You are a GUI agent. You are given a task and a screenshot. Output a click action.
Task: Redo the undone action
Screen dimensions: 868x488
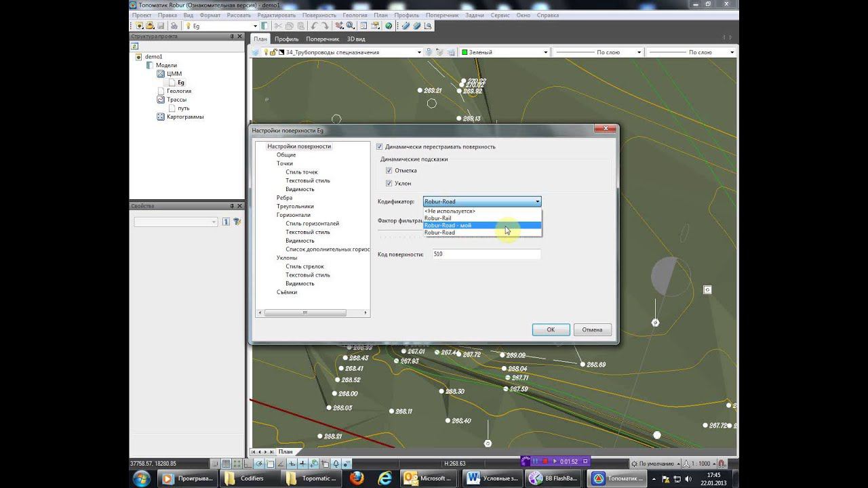pos(326,26)
